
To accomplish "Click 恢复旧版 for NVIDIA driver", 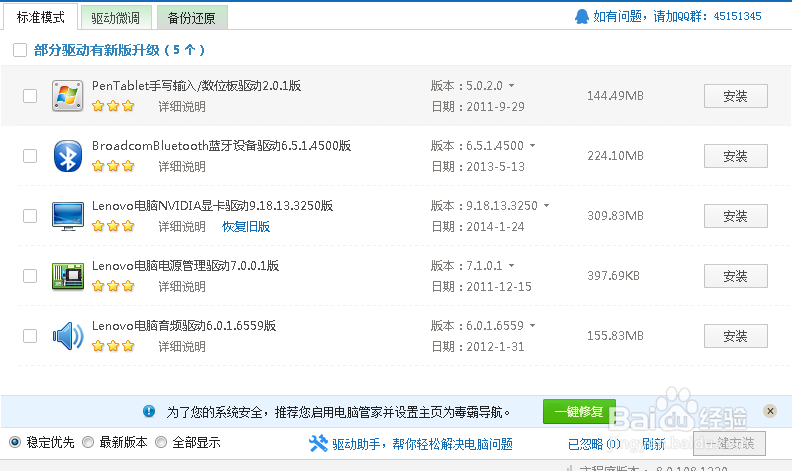I will click(246, 226).
